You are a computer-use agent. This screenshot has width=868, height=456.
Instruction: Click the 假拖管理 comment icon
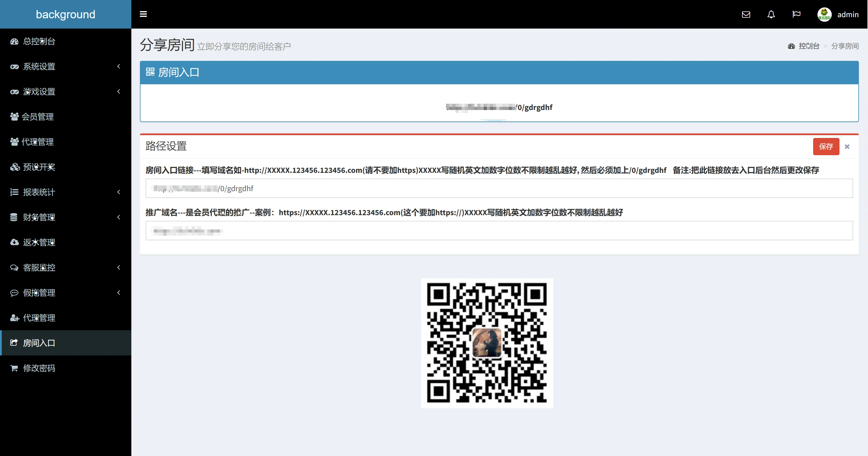pyautogui.click(x=14, y=293)
